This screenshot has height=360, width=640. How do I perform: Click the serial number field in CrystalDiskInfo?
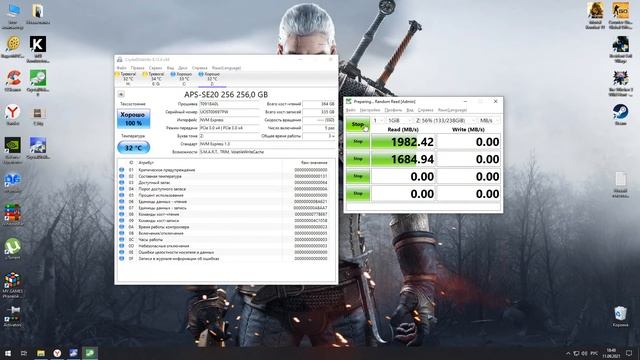tap(229, 112)
